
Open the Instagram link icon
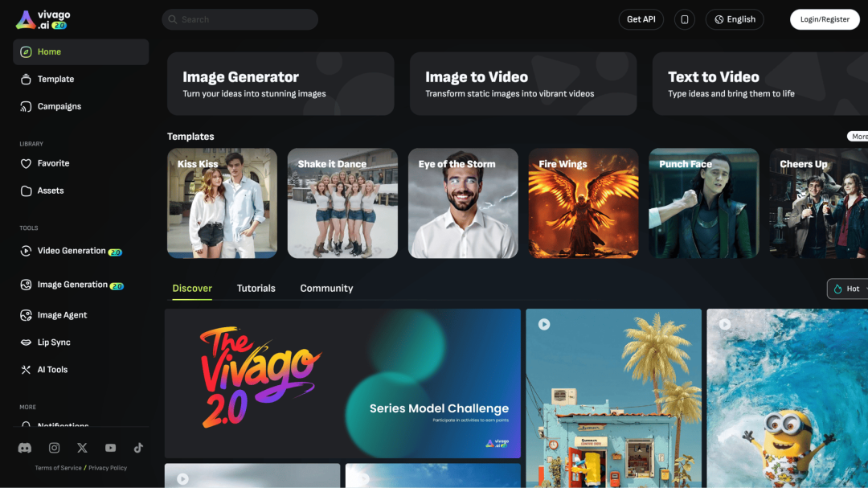(x=55, y=448)
